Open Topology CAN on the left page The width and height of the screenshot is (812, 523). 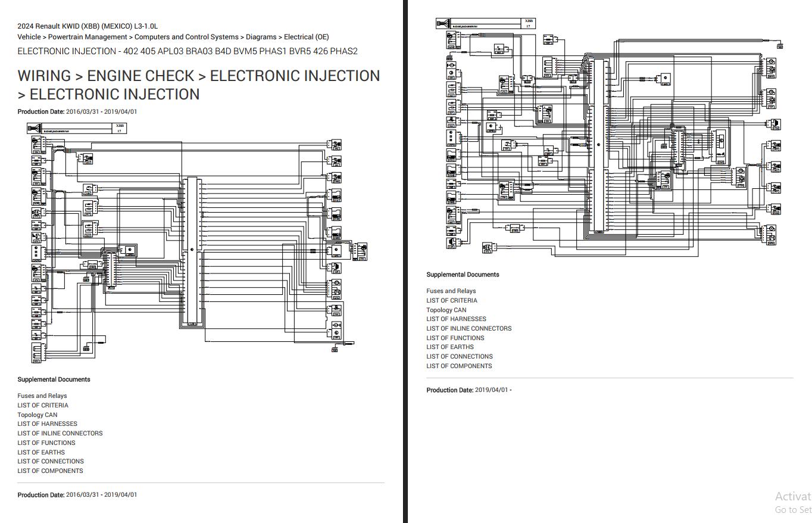tap(38, 415)
